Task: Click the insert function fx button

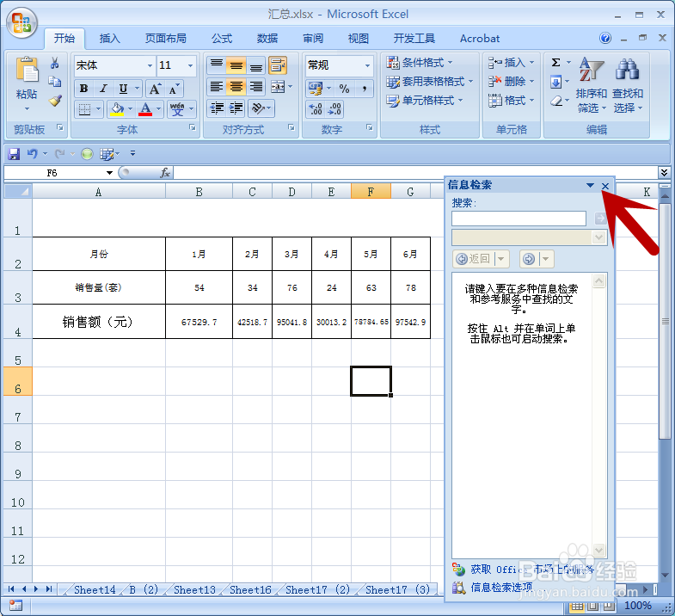Action: tap(165, 173)
